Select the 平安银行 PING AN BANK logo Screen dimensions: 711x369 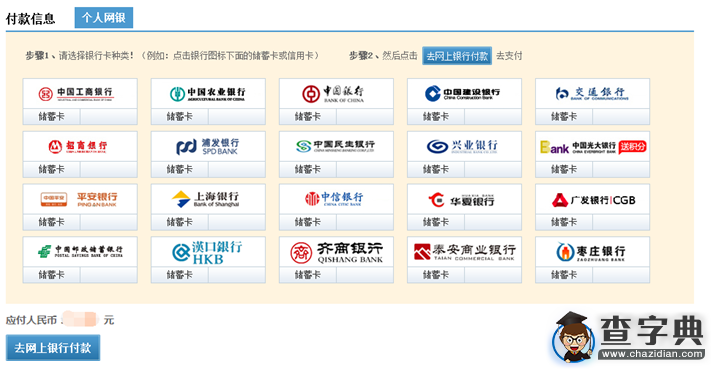point(80,199)
